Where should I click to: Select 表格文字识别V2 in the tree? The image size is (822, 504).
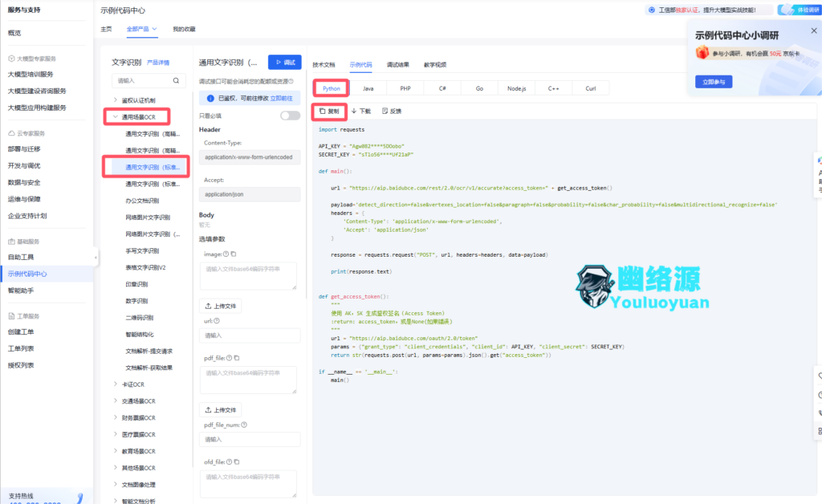[x=145, y=268]
